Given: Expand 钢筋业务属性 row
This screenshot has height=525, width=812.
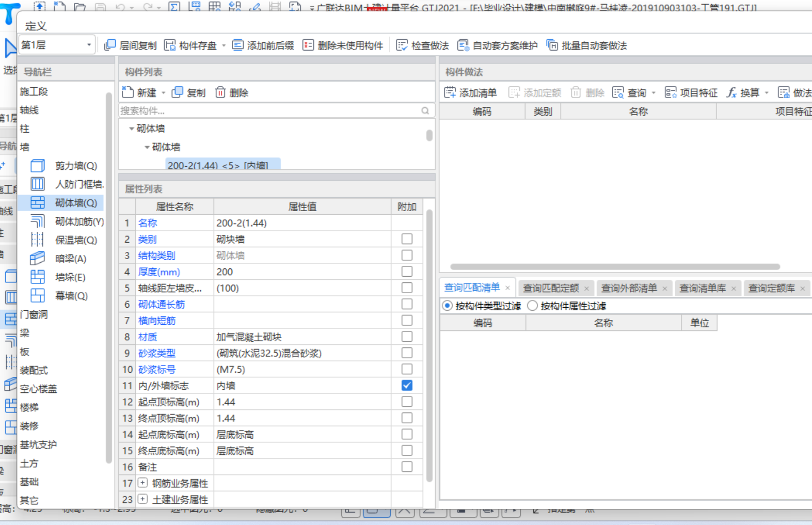Looking at the screenshot, I should point(143,483).
